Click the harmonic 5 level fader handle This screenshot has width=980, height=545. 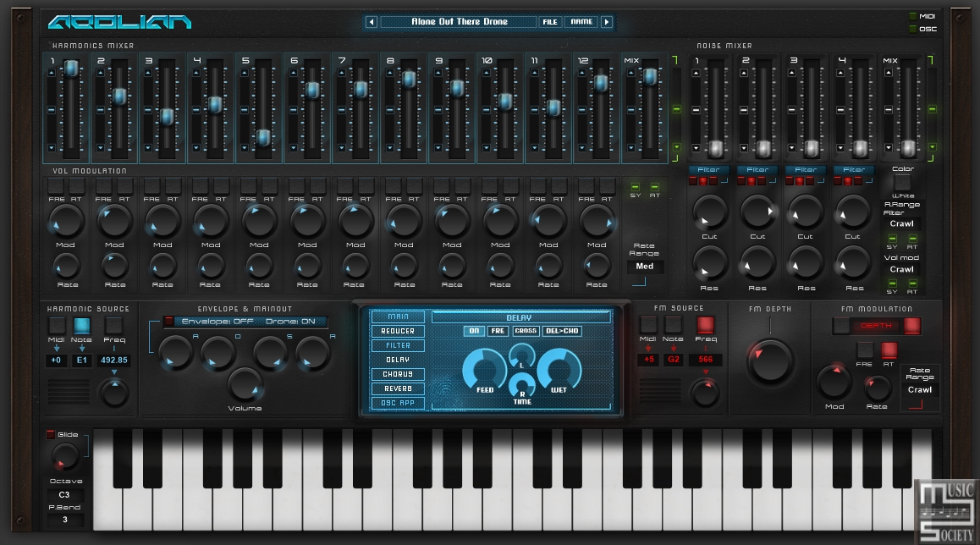coord(263,137)
